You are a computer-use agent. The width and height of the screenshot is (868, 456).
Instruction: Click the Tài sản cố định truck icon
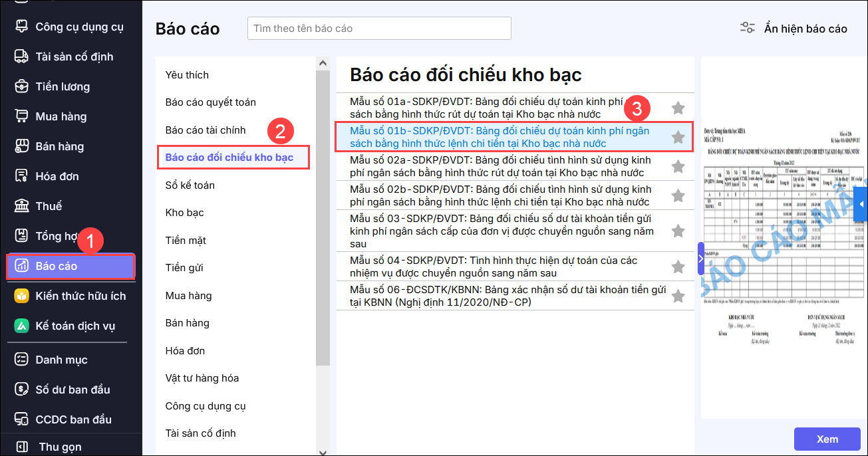(22, 57)
